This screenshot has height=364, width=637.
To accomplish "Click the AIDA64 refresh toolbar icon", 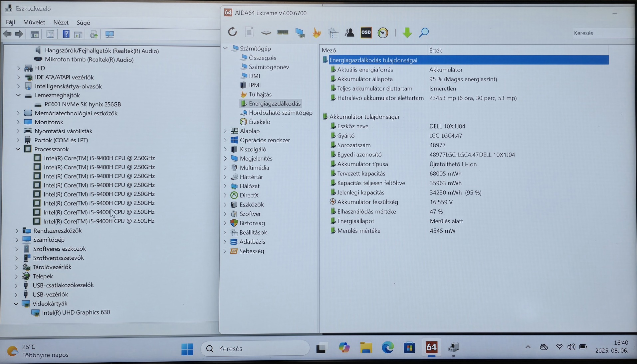I will pos(232,32).
